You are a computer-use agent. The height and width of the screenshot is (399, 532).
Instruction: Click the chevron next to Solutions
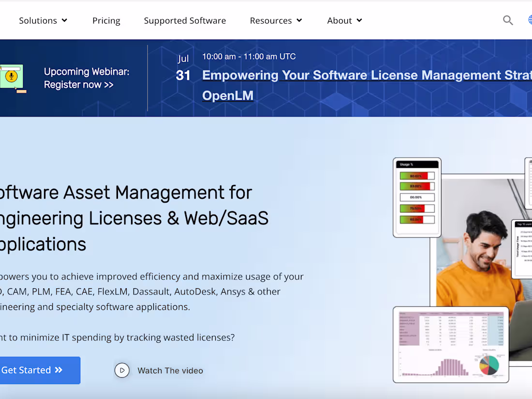64,20
